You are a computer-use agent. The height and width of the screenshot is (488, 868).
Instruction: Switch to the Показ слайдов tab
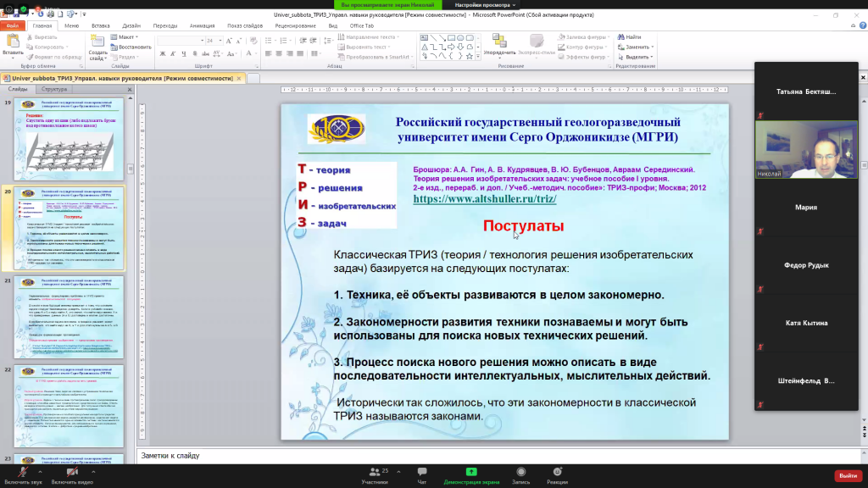click(x=245, y=25)
